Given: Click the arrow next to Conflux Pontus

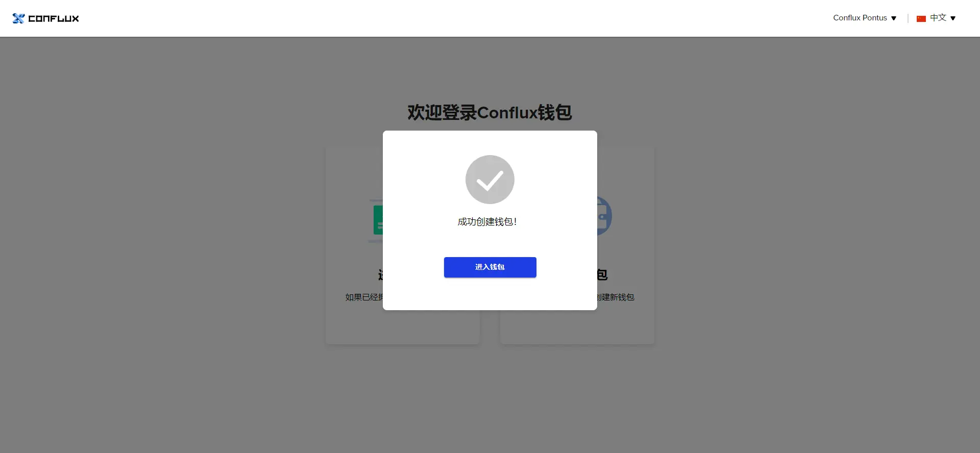Looking at the screenshot, I should (894, 18).
